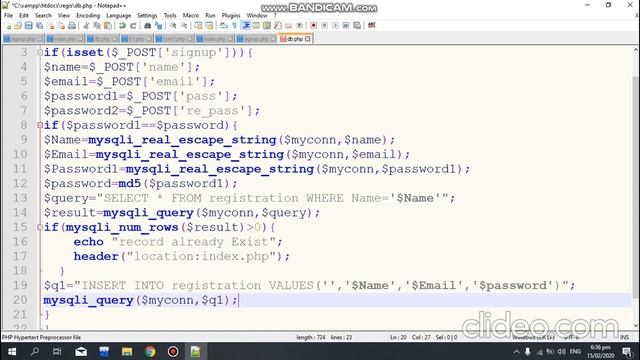
Task: Open the Windows Start menu
Action: click(x=12, y=351)
